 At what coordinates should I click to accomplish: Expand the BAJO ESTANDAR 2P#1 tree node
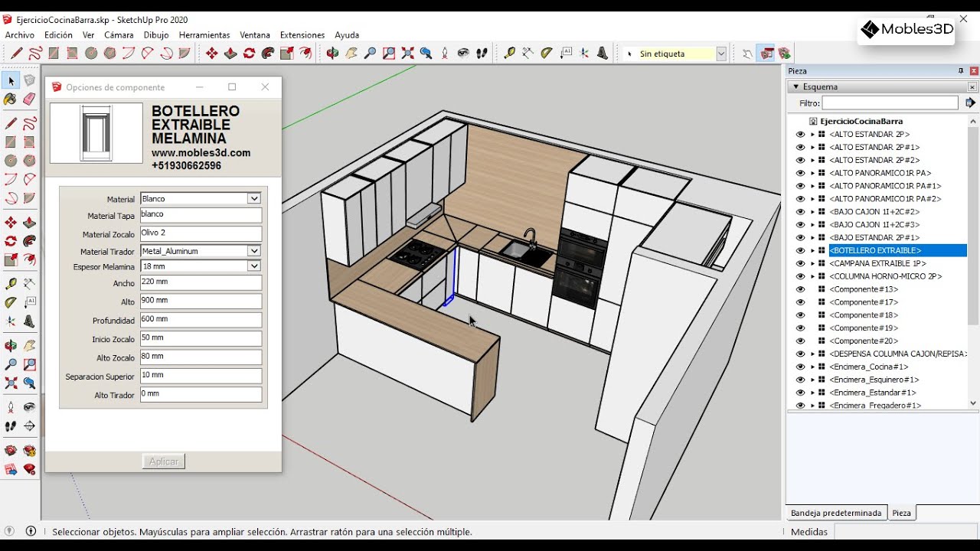click(x=812, y=237)
